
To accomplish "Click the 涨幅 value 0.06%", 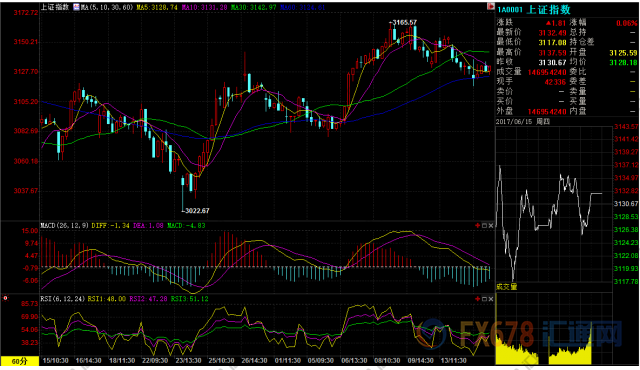I will [627, 23].
